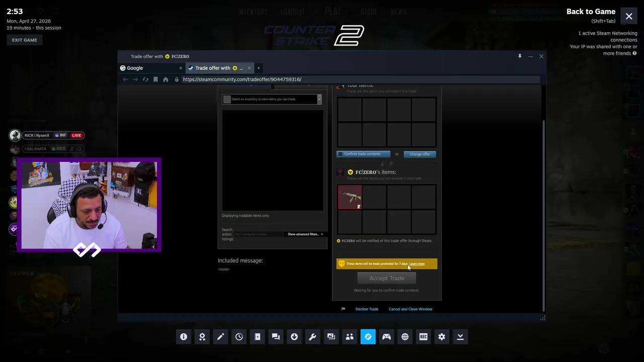Click 'Displaying tradable items only' text
Viewport: 644px width, 362px height.
[x=246, y=216]
